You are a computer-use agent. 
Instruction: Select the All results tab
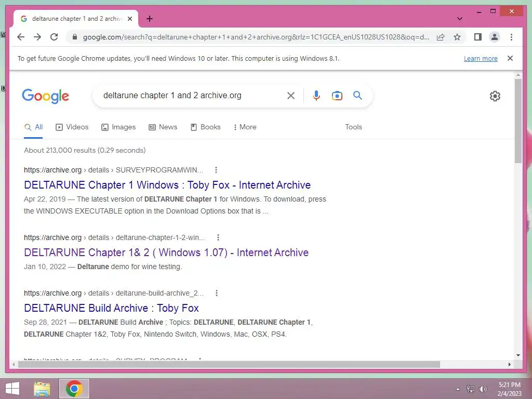[x=33, y=127]
